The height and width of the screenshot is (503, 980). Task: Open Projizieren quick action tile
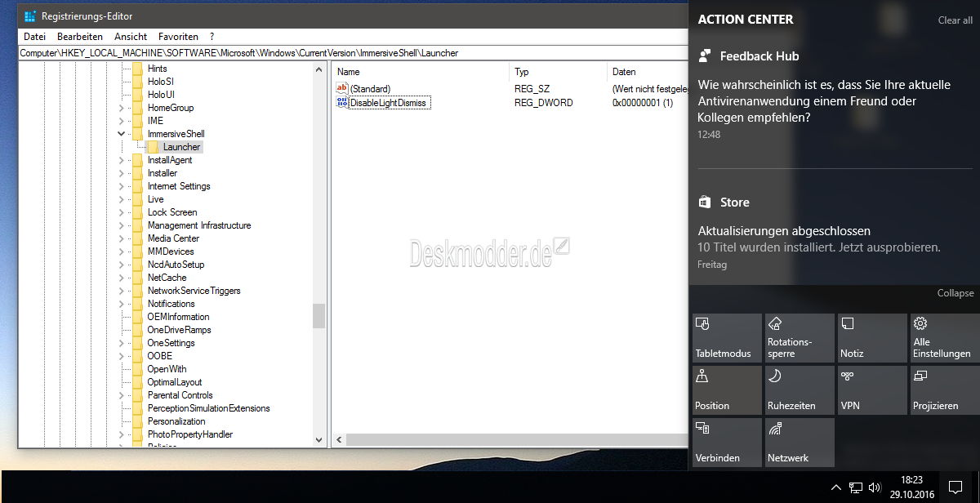point(944,389)
